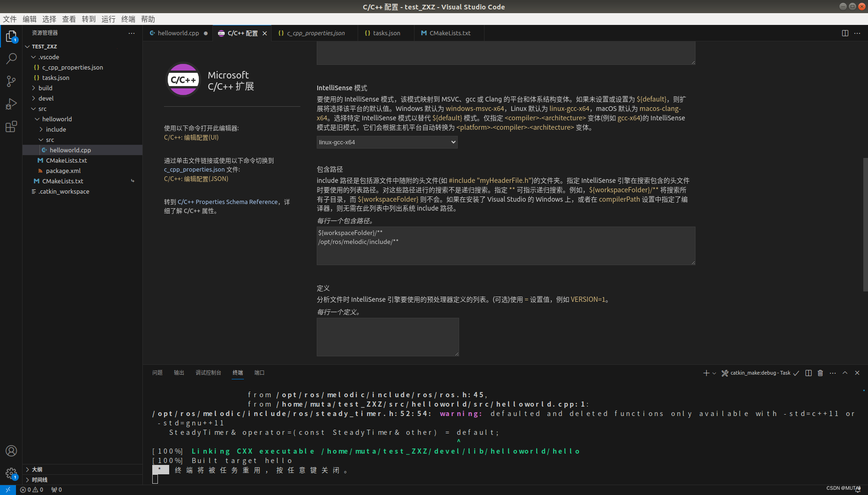Open the Run and Debug view

point(10,103)
